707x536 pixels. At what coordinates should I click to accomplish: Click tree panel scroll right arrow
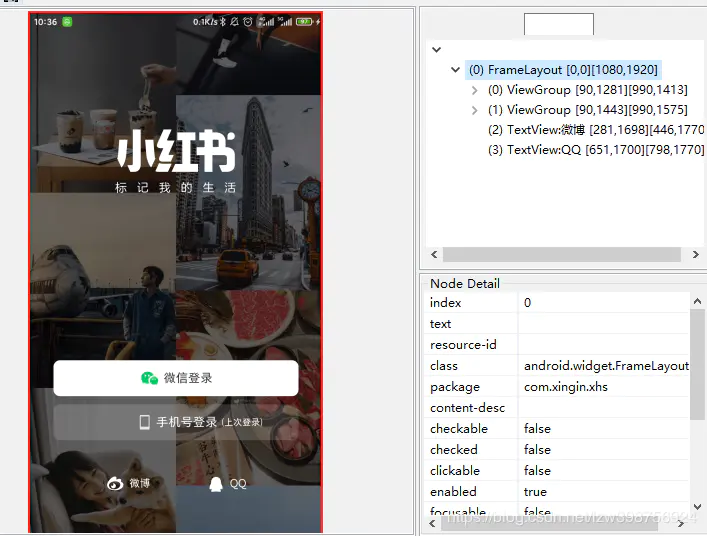pos(696,255)
